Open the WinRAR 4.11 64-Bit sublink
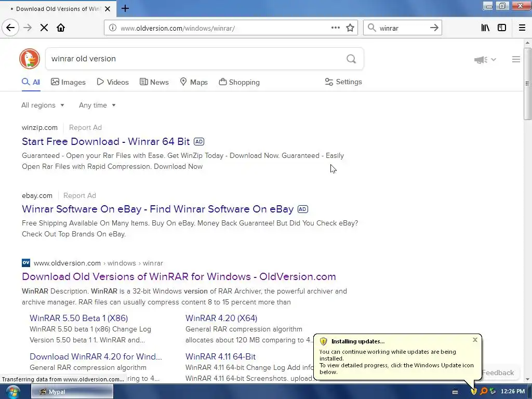Screen dimensions: 532x399 click(220, 356)
